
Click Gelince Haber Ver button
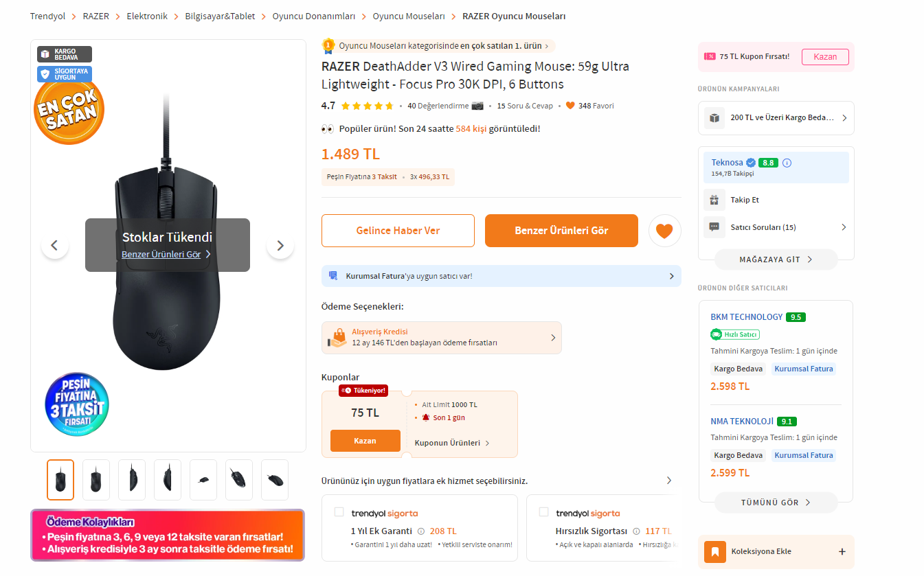tap(398, 231)
